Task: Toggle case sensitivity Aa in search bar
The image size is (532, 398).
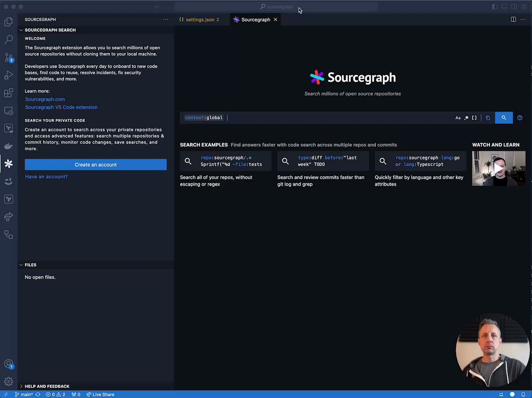Action: [x=458, y=118]
